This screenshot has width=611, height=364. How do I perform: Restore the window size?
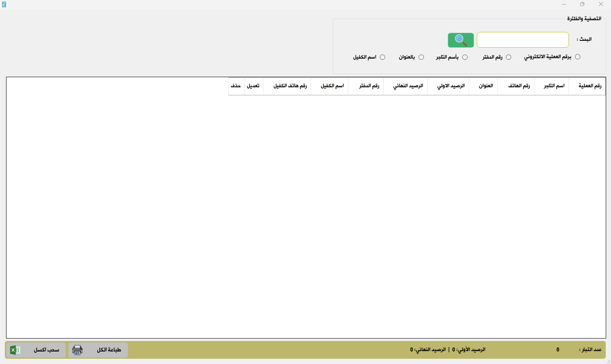point(582,4)
